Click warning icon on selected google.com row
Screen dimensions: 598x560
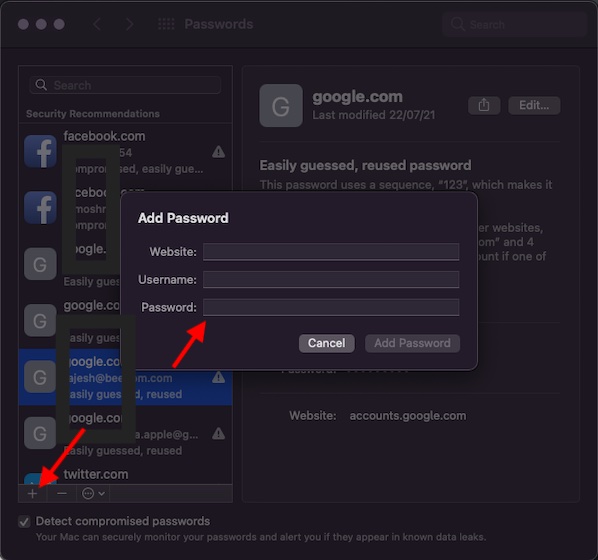point(219,377)
